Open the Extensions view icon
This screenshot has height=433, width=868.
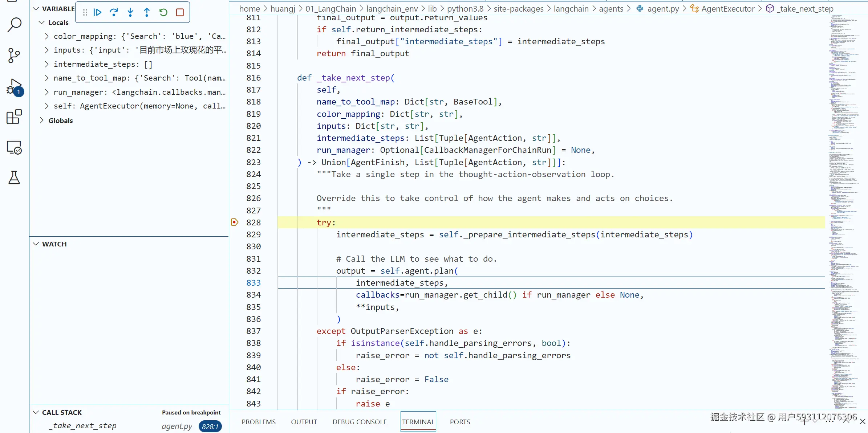point(14,117)
